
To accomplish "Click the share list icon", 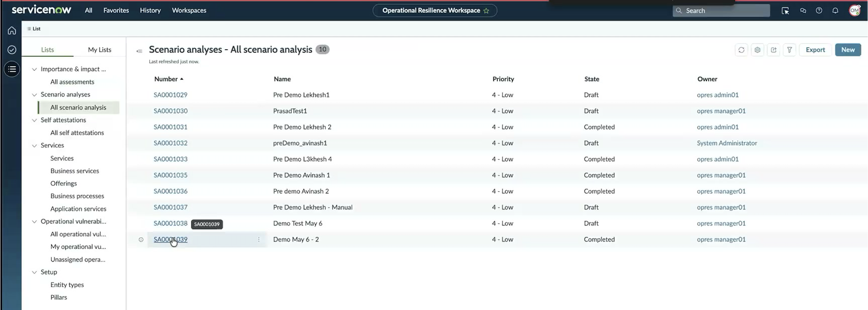I will (774, 50).
